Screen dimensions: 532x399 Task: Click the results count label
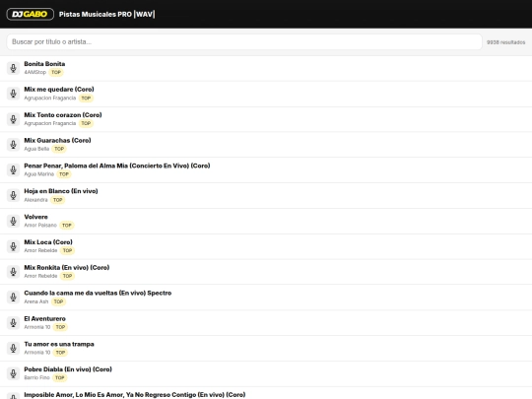point(505,42)
